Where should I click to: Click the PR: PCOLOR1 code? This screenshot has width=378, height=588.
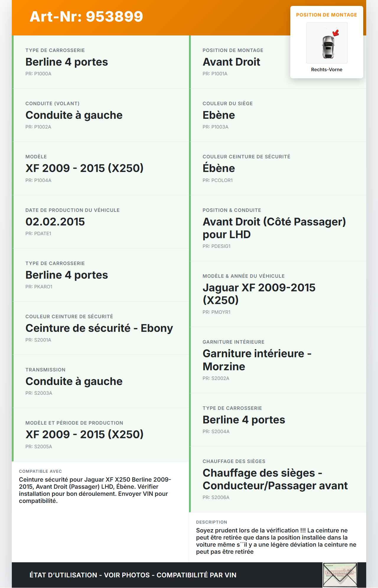(x=218, y=180)
